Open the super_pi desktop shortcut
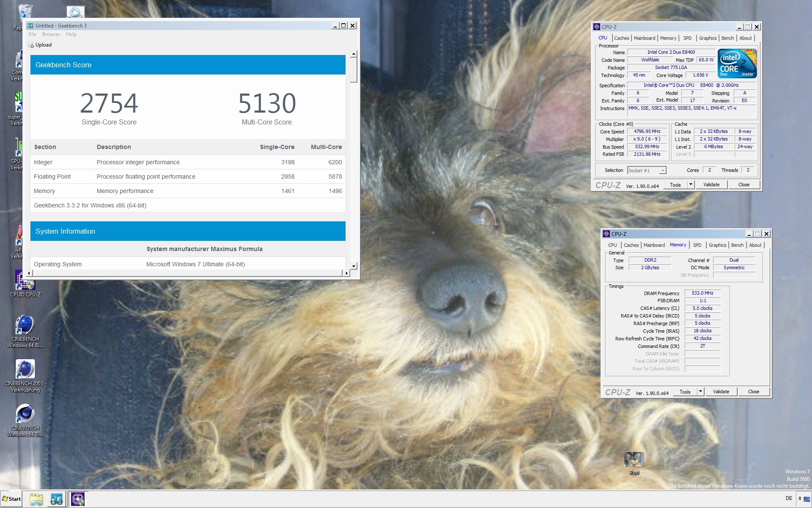The width and height of the screenshot is (812, 508). (17, 108)
